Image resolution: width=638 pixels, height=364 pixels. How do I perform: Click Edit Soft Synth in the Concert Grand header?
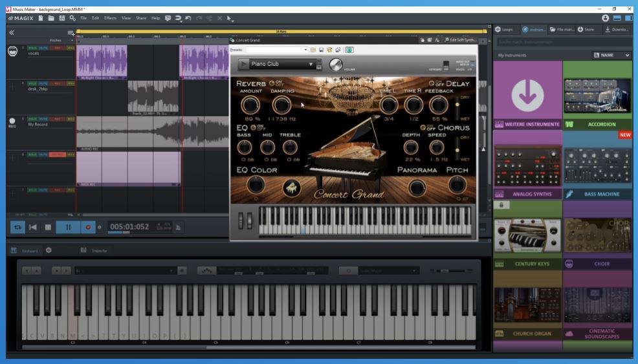pyautogui.click(x=461, y=40)
